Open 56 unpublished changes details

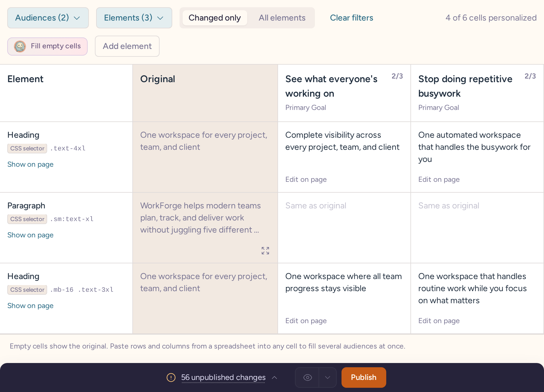[223, 378]
